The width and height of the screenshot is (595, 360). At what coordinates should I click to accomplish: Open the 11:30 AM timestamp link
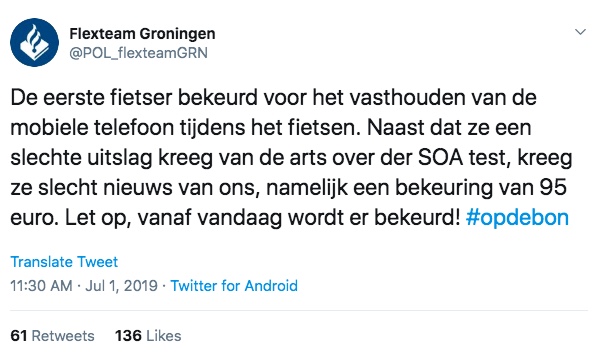click(41, 286)
